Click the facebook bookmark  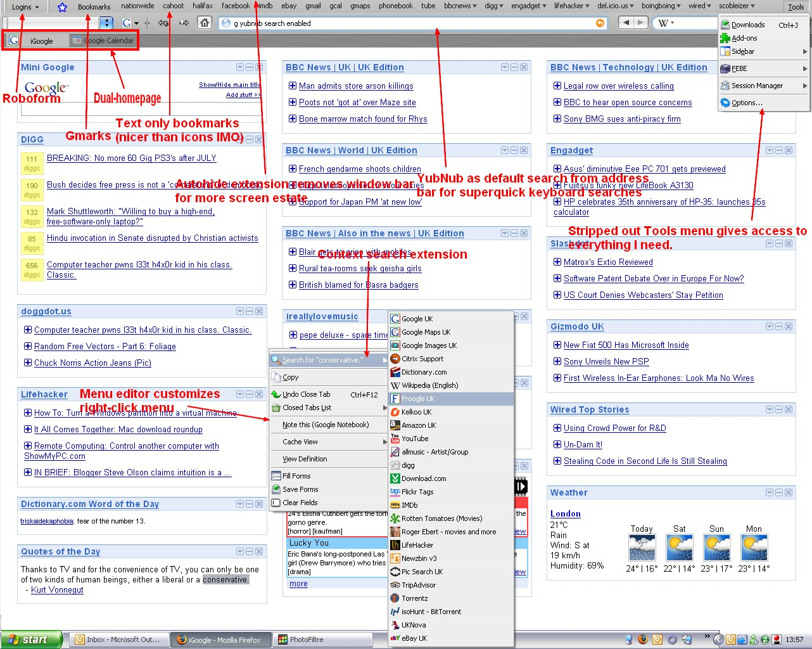[236, 6]
